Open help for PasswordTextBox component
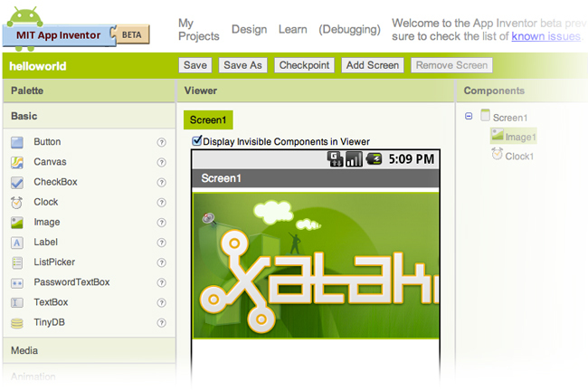This screenshot has height=391, width=588. (x=161, y=283)
